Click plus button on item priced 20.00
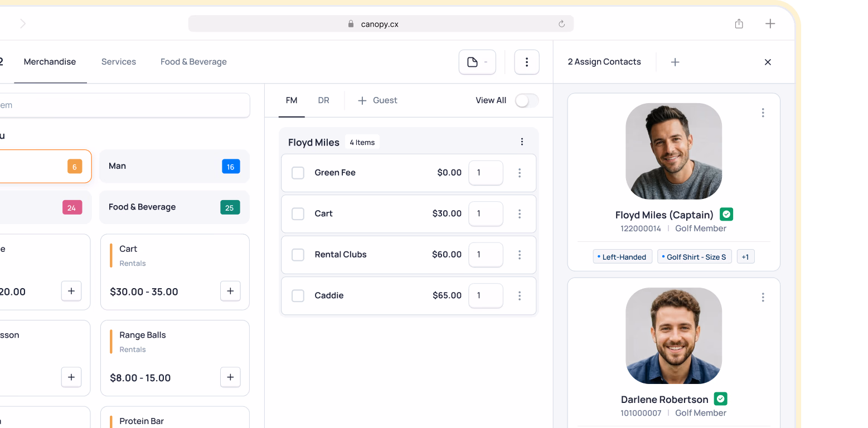 tap(71, 291)
